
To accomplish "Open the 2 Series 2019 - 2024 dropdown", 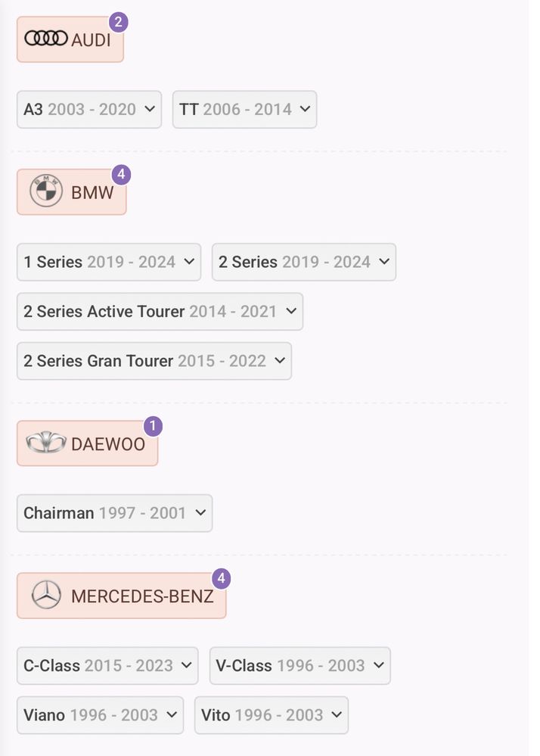I will click(304, 263).
